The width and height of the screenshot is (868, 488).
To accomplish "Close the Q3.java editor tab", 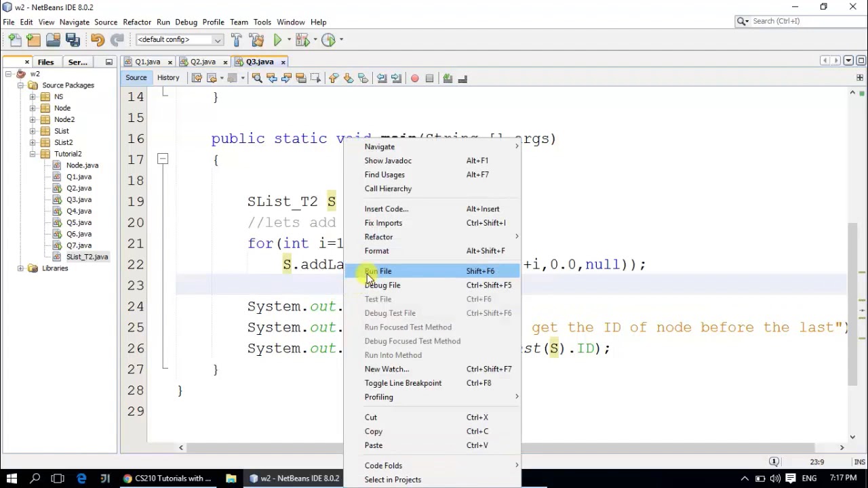I will pyautogui.click(x=283, y=62).
